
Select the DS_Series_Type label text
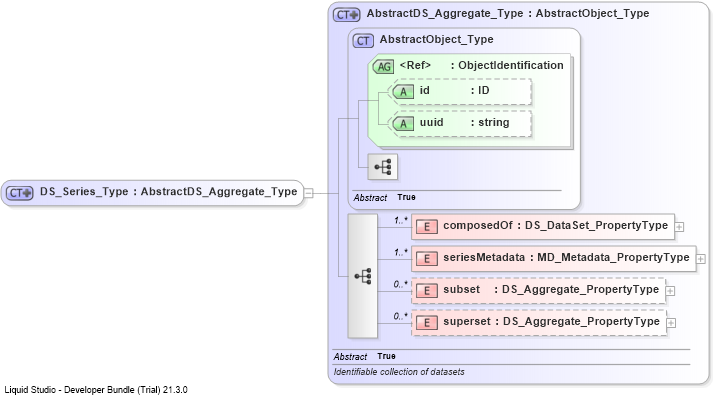168,192
